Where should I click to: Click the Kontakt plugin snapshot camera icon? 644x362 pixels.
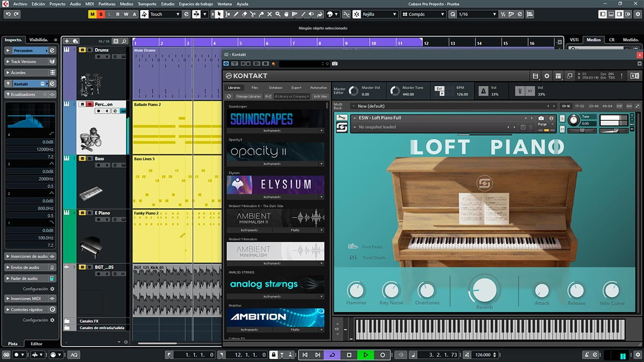[335, 64]
